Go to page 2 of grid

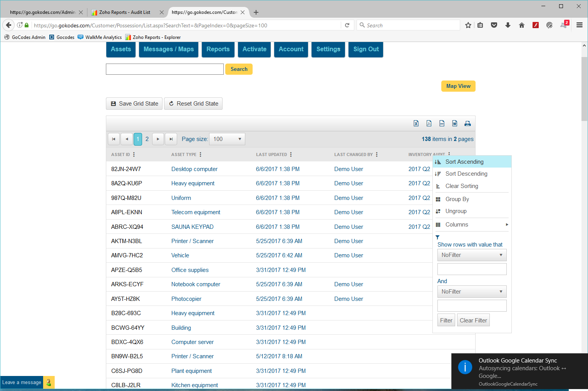click(147, 139)
